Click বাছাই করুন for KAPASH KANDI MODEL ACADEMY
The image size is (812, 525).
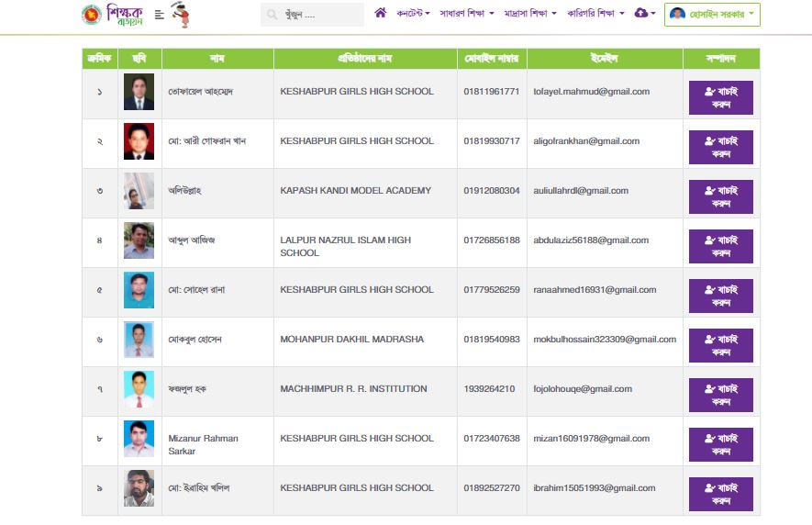(x=721, y=196)
